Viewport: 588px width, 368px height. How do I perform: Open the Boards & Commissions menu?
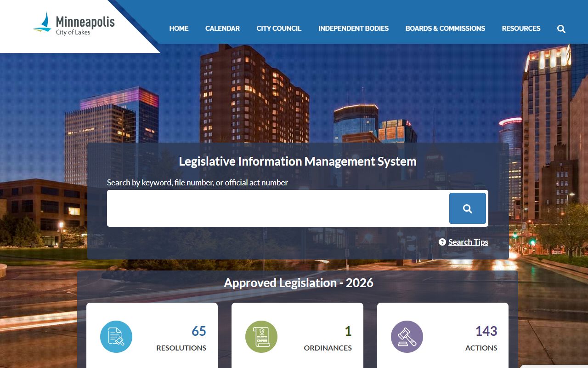445,29
